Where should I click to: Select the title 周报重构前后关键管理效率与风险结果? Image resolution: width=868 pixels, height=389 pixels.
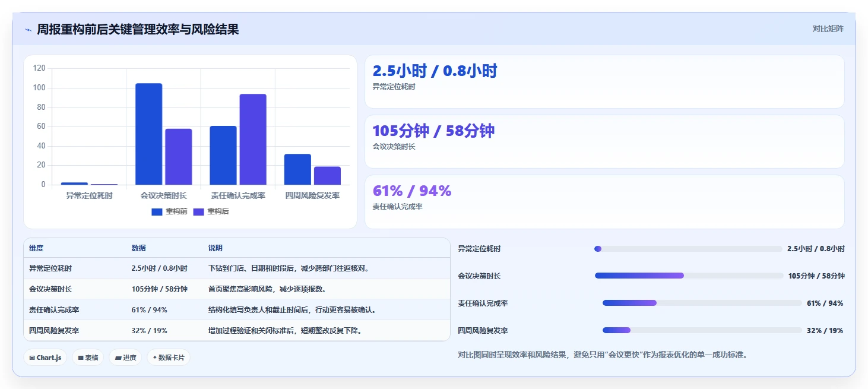138,29
